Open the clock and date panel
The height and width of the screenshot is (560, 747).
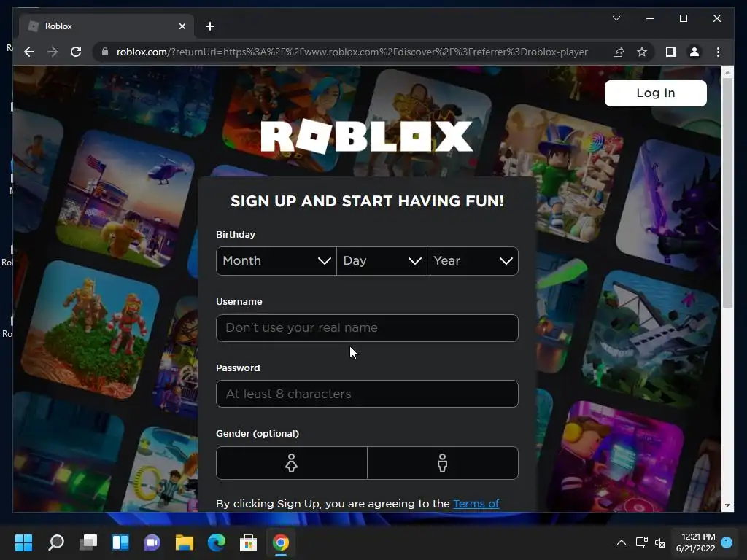(x=695, y=542)
